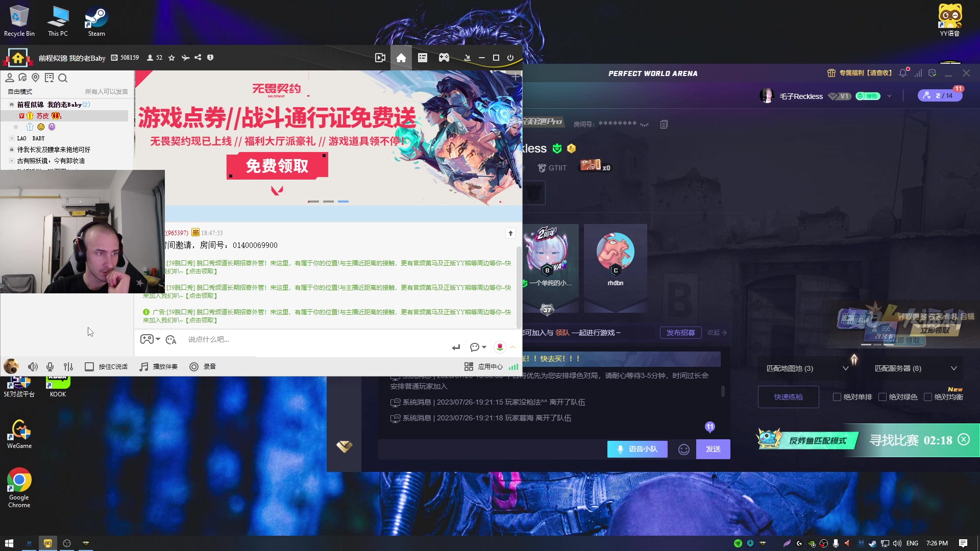Reveal the hidden room number eye icon

645,124
